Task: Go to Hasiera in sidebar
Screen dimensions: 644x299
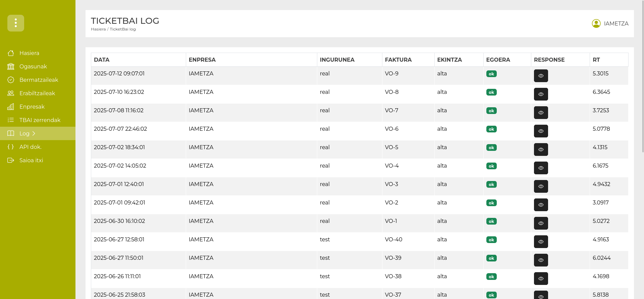Action: tap(38, 53)
